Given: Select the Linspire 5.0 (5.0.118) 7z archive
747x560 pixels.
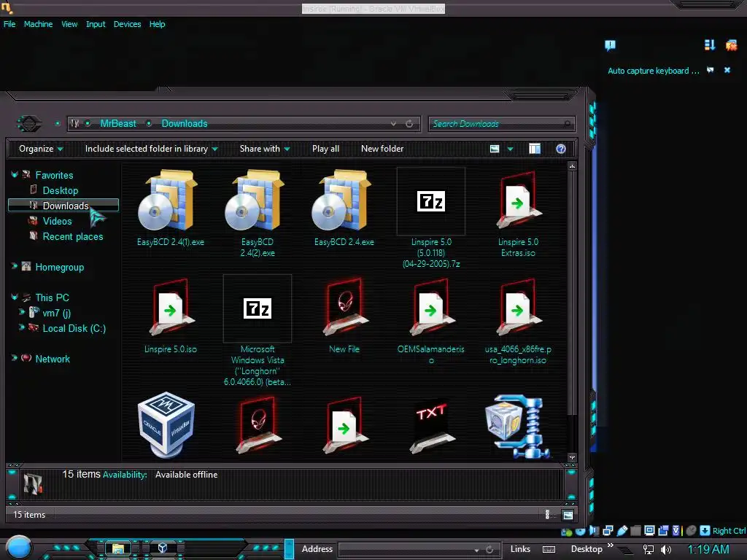Looking at the screenshot, I should click(x=430, y=201).
